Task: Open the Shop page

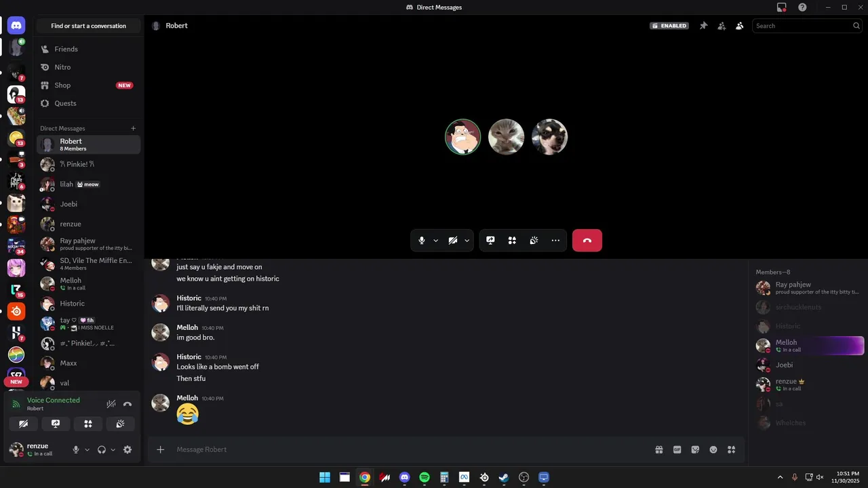Action: pos(89,85)
